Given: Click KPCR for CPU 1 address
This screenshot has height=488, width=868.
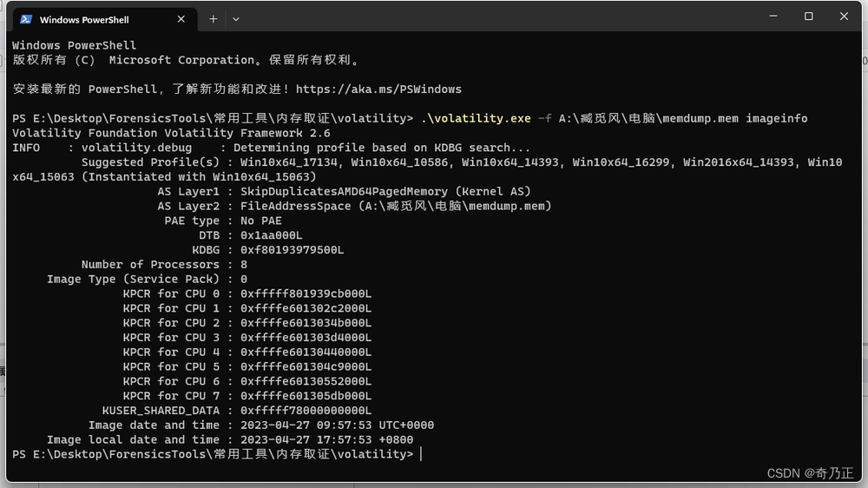Looking at the screenshot, I should click(306, 308).
